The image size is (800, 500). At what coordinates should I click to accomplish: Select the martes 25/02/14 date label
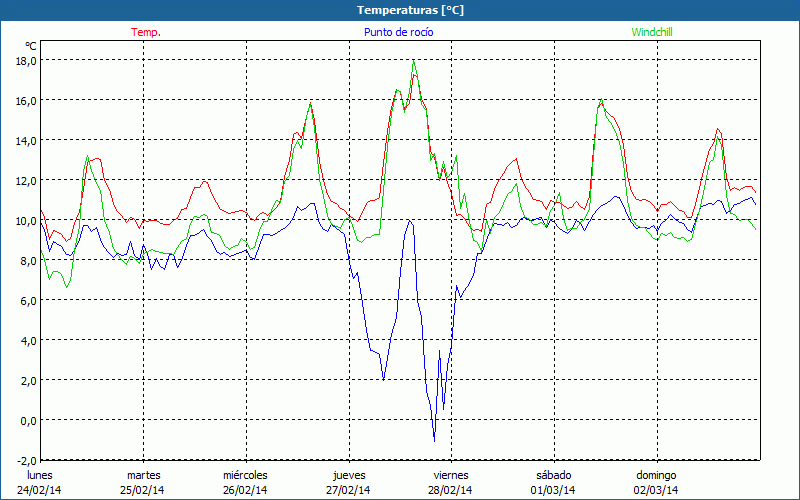tap(143, 482)
